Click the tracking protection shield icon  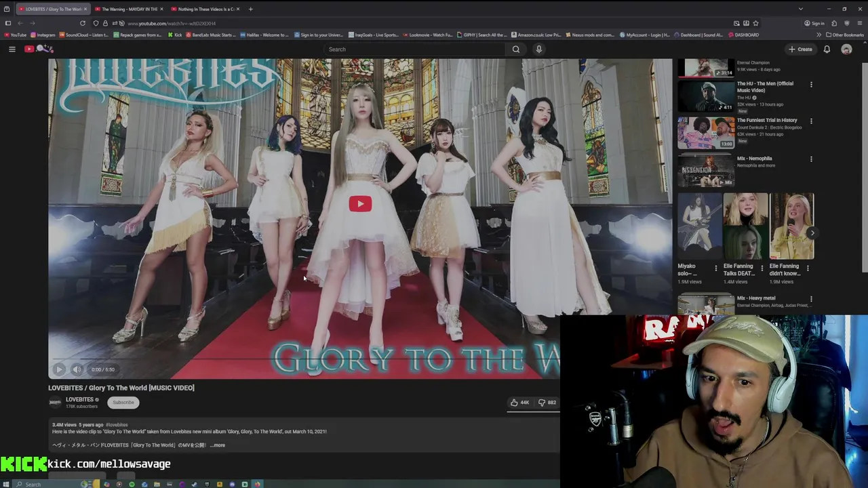click(x=96, y=23)
